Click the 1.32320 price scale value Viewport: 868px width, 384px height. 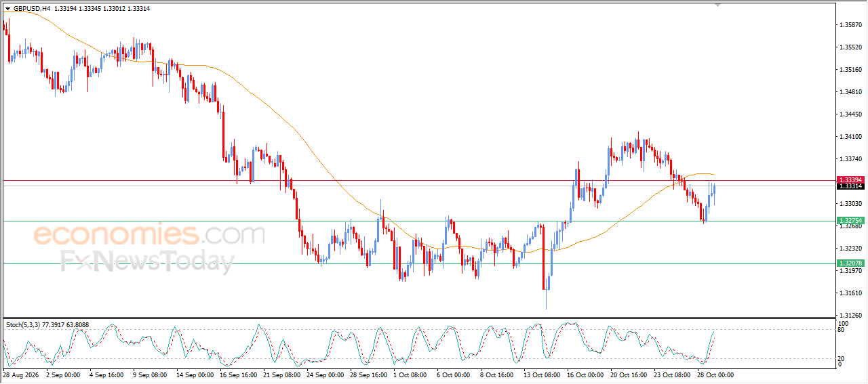pos(850,249)
